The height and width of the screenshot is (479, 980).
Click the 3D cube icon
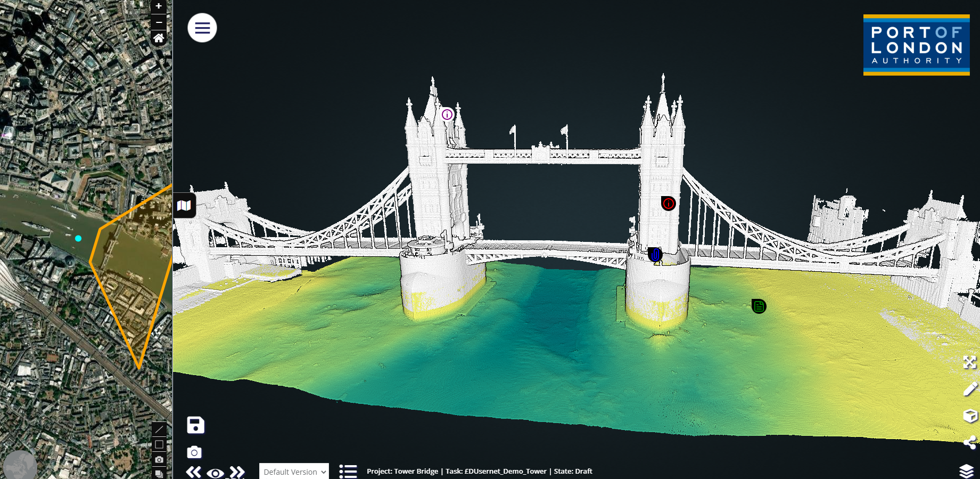pos(970,416)
